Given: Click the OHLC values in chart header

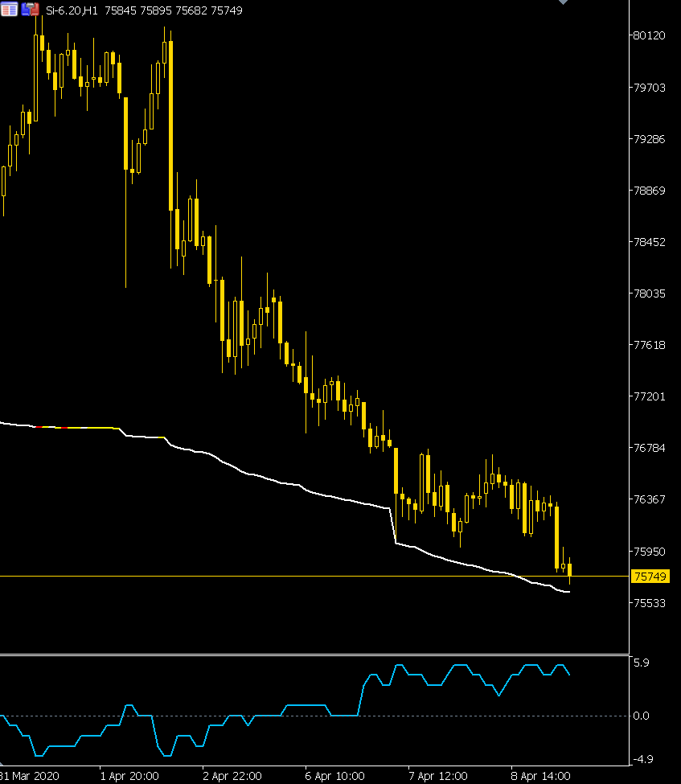Looking at the screenshot, I should pyautogui.click(x=174, y=10).
